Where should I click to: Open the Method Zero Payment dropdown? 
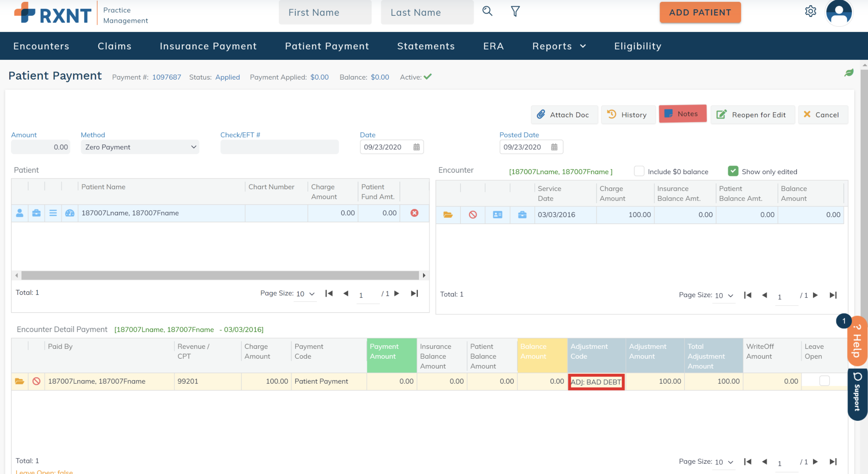(140, 147)
